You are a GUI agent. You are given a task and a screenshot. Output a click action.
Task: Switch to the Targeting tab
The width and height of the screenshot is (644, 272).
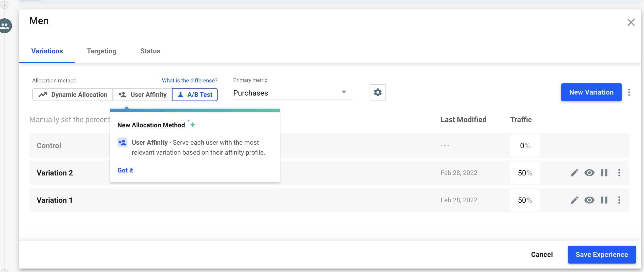(x=101, y=51)
